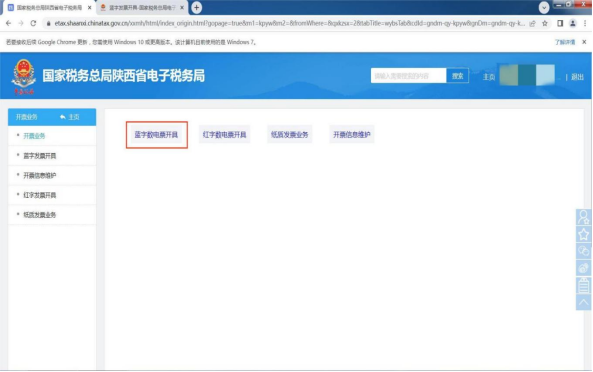Screen dimensions: 593x372
Task: Click in the site search input field
Action: [x=408, y=76]
